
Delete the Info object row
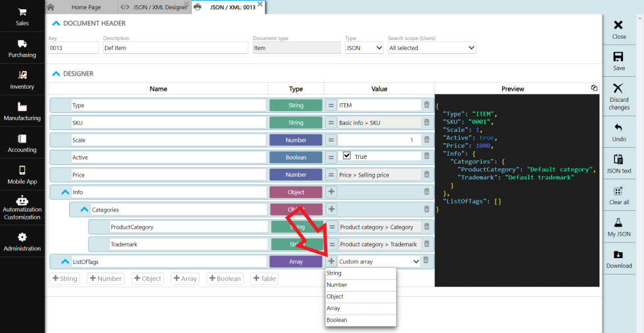426,191
